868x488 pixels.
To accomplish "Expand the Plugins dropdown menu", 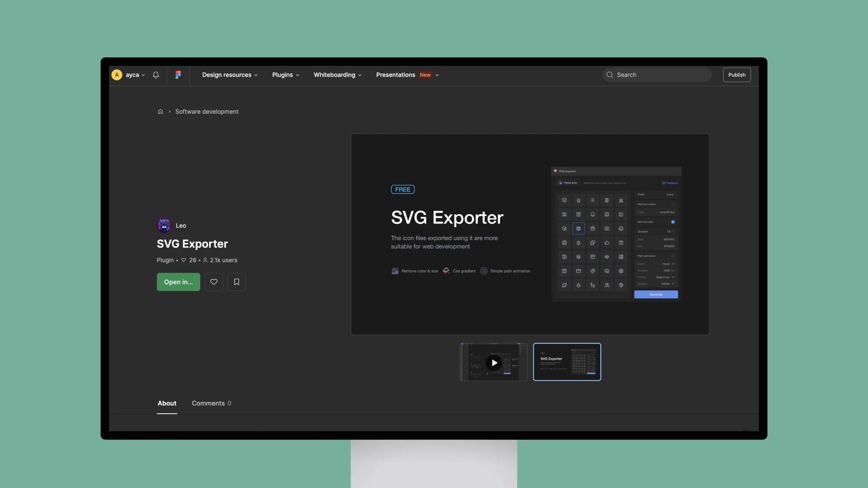I will pyautogui.click(x=285, y=75).
